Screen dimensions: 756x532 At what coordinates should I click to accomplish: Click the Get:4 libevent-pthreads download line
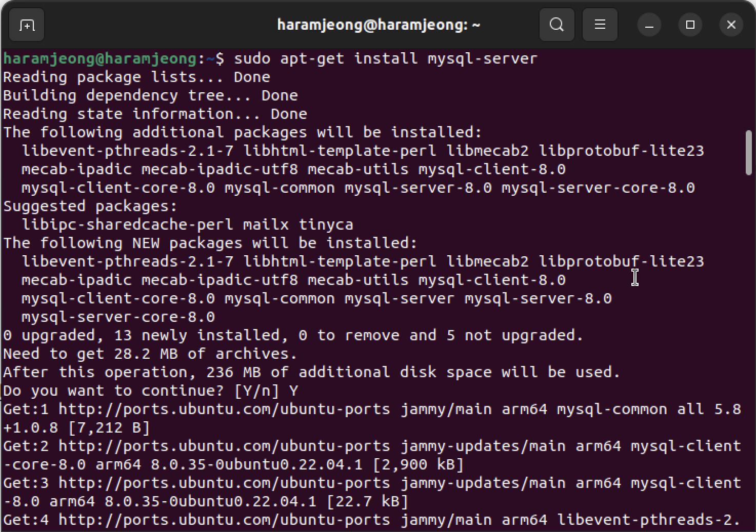tap(372, 520)
